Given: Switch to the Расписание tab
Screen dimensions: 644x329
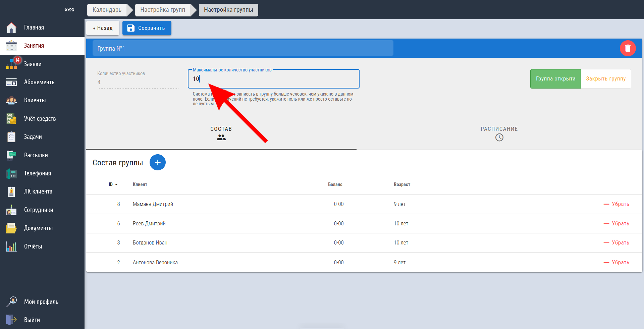Looking at the screenshot, I should click(499, 133).
